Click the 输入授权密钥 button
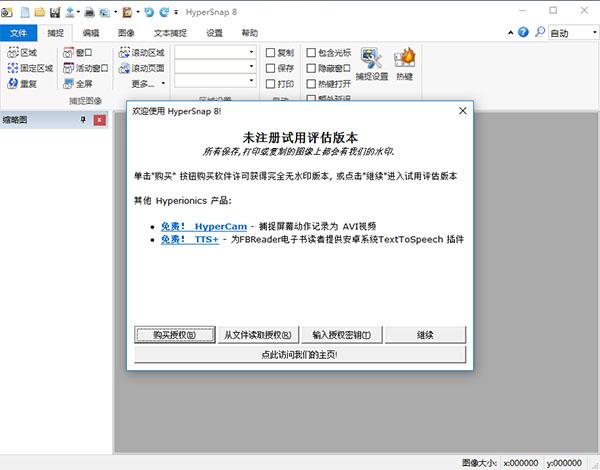 coord(342,335)
